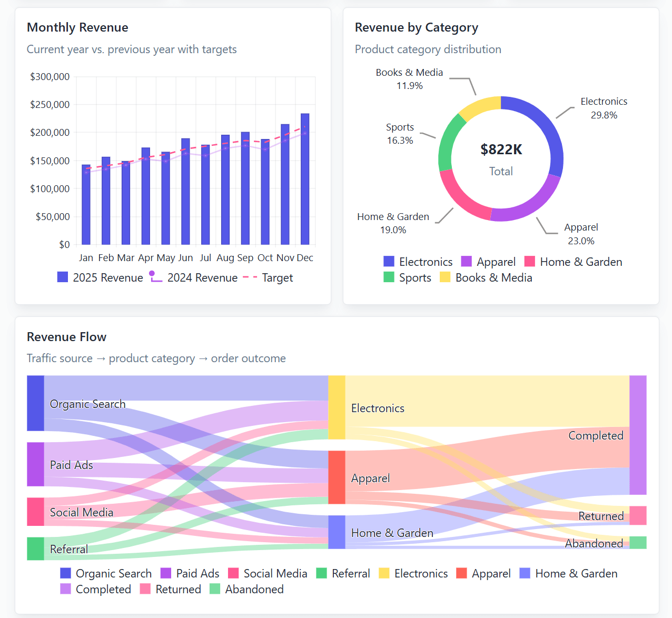Toggle the Sports legend entry
This screenshot has width=672, height=618.
[407, 277]
